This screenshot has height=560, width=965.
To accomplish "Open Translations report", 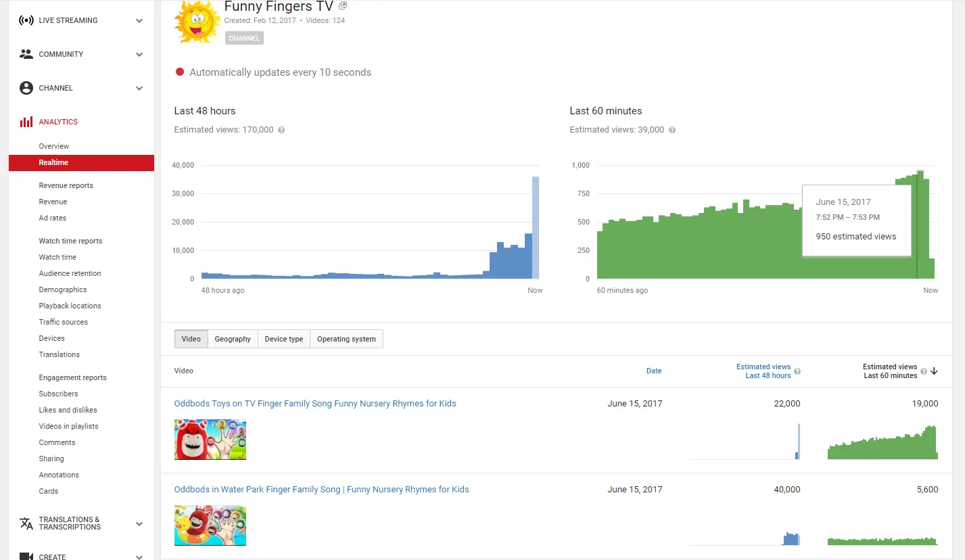I will click(60, 354).
